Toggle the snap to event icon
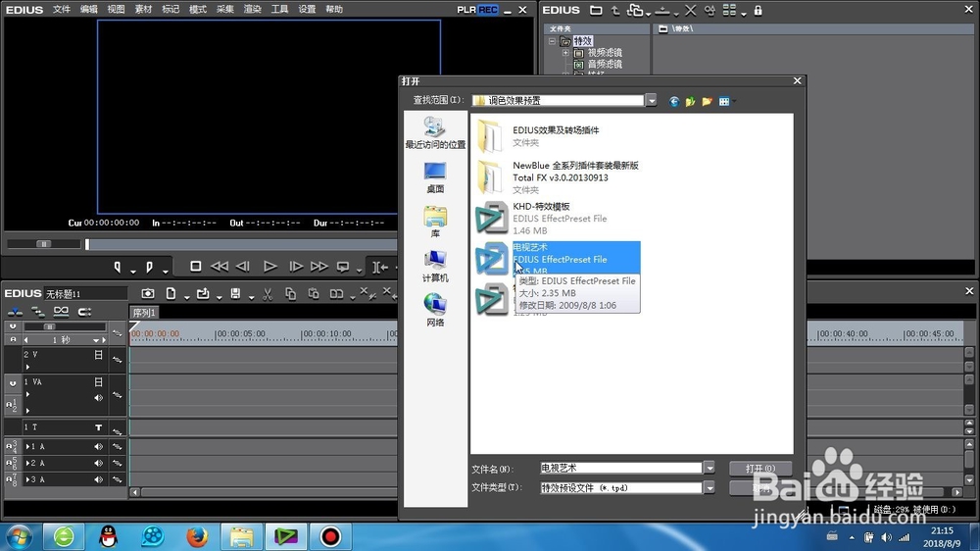The height and width of the screenshot is (551, 980). point(84,312)
